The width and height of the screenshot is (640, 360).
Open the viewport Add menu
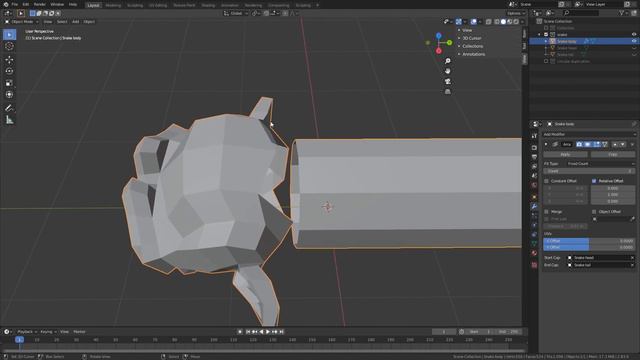[x=76, y=22]
